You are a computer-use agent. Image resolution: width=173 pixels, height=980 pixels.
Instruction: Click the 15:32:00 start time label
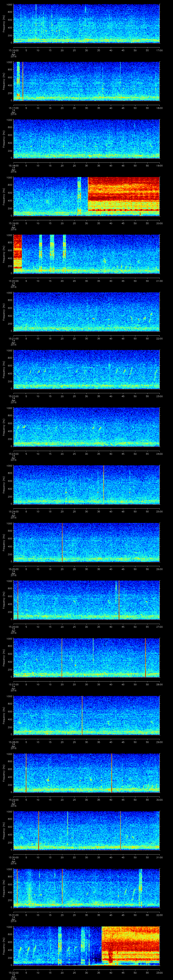(x=13, y=972)
